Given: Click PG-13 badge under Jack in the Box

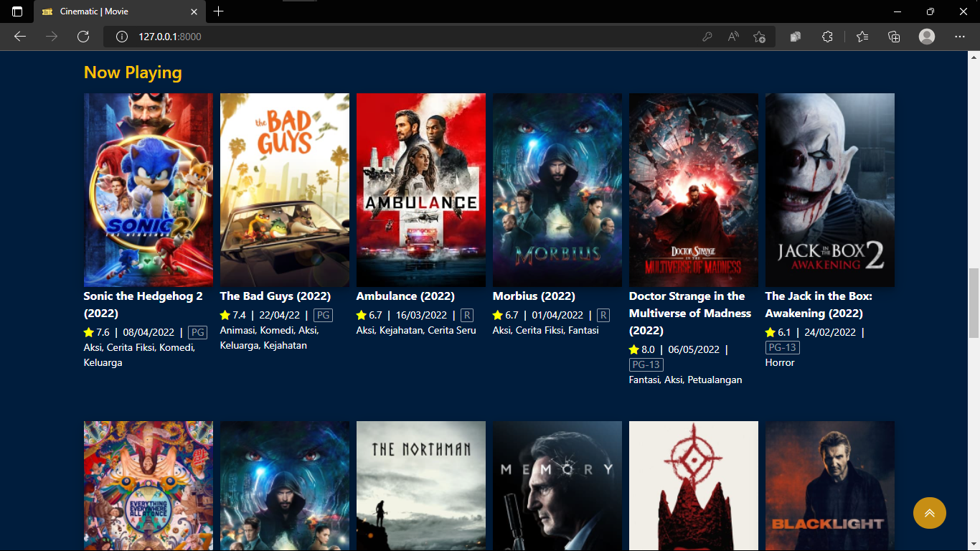Looking at the screenshot, I should 783,347.
